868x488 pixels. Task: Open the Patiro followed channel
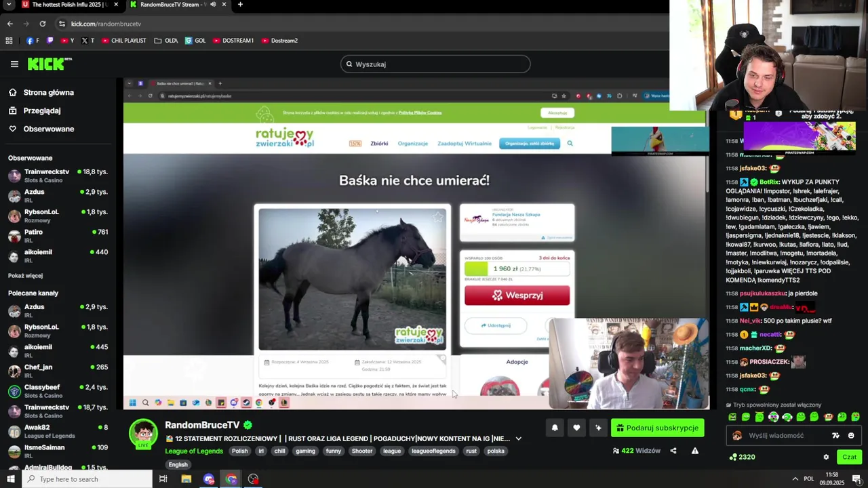tap(58, 236)
